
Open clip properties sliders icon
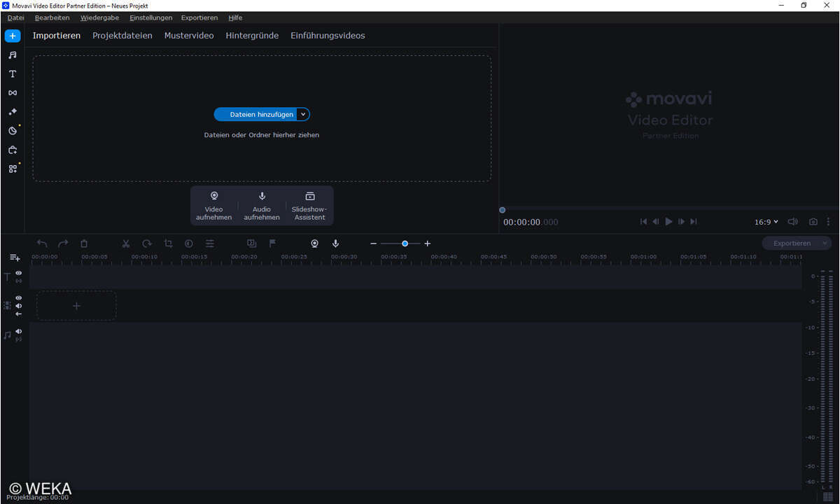coord(210,244)
